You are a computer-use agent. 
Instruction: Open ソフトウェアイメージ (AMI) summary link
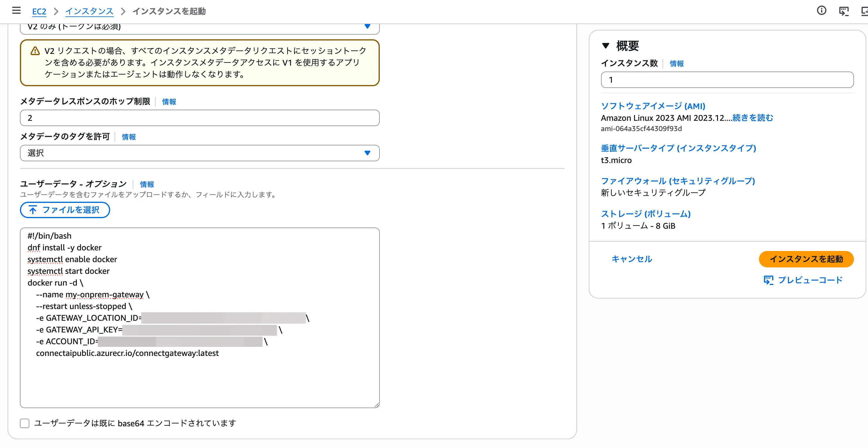point(653,106)
